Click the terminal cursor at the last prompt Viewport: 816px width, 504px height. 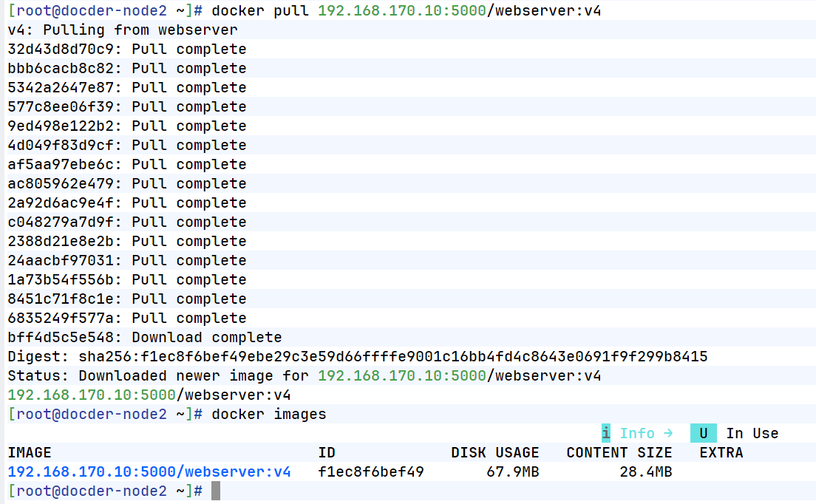(216, 491)
